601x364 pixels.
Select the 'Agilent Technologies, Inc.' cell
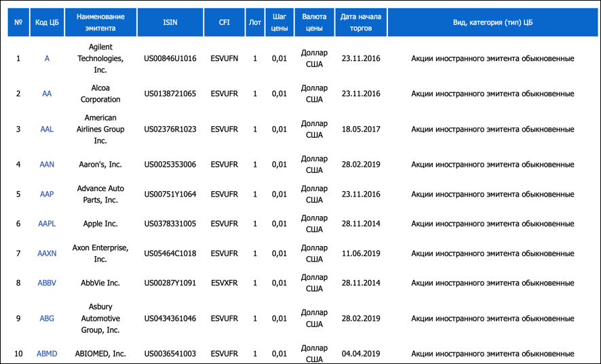[x=100, y=58]
